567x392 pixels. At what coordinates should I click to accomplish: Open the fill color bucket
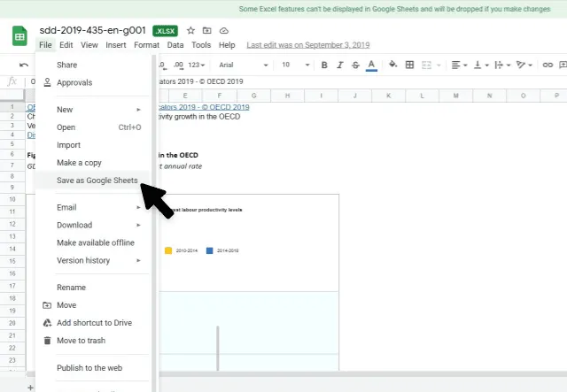[392, 65]
